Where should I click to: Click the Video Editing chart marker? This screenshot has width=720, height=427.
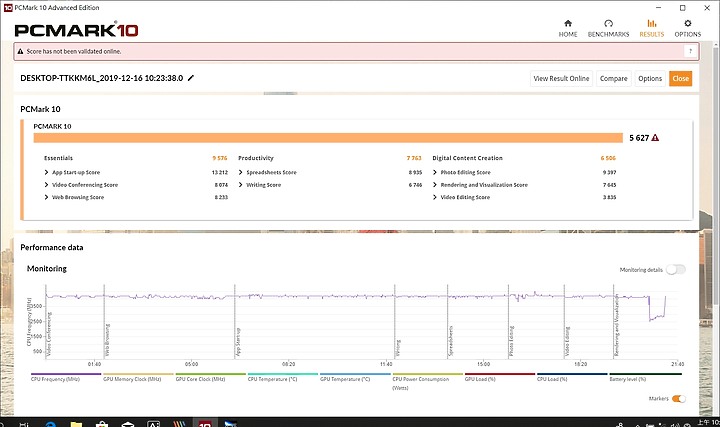point(568,342)
